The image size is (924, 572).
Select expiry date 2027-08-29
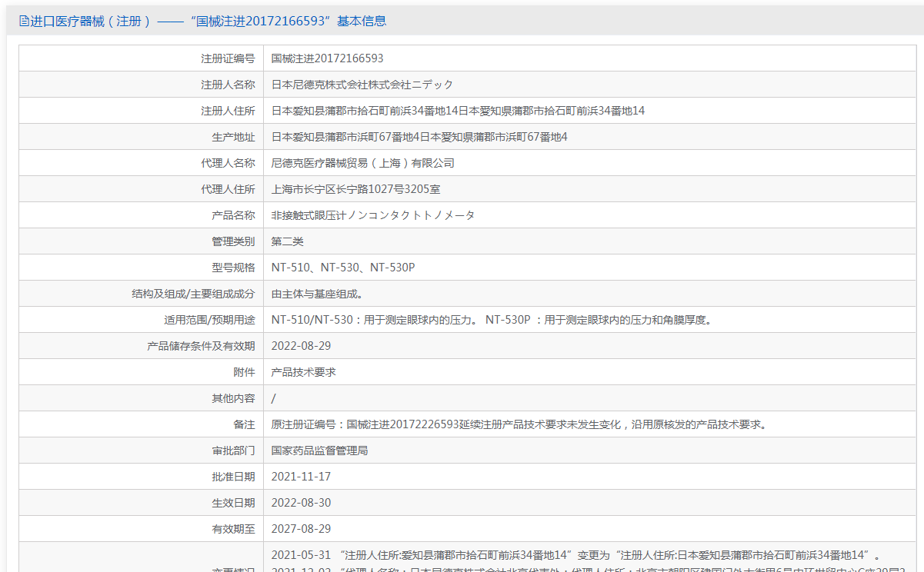point(301,529)
